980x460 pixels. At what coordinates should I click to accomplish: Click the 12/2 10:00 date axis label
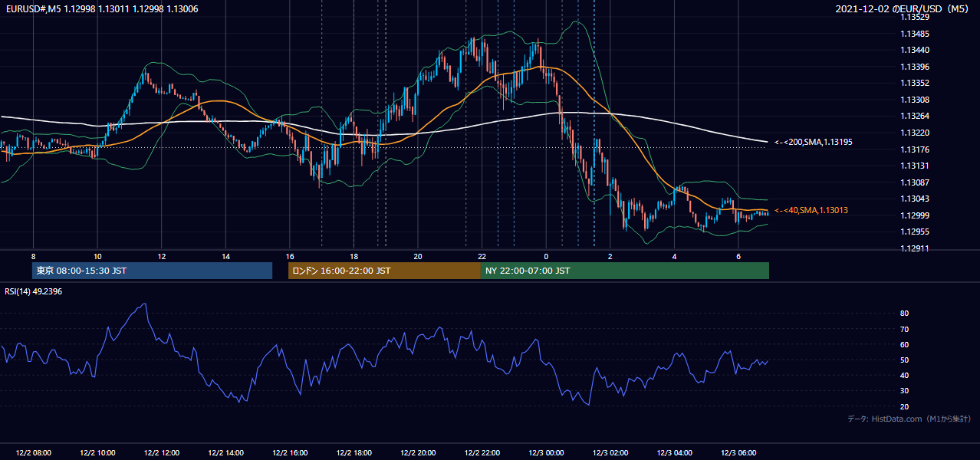(97, 453)
